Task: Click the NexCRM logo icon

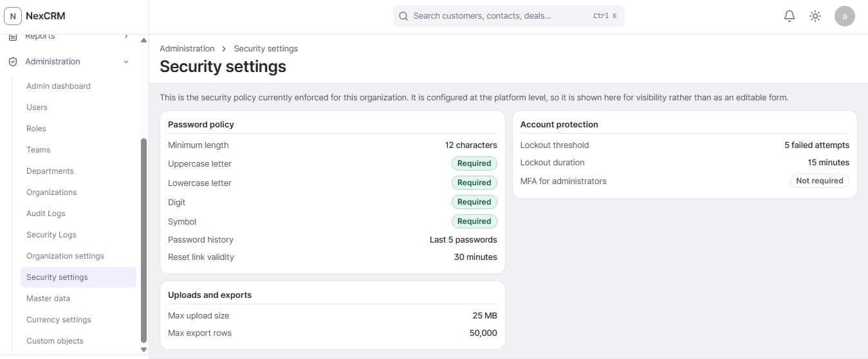Action: pyautogui.click(x=13, y=16)
